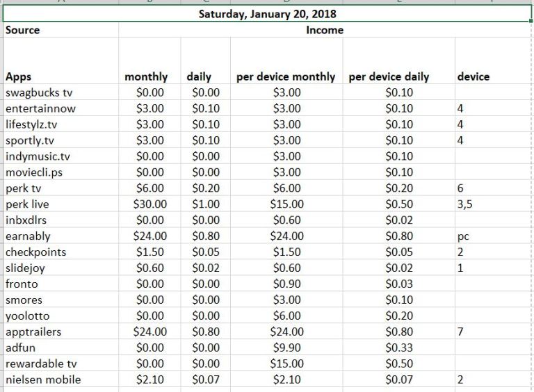Click the $30.00 monthly cell for perk live
Screen dimensions: 534x392
point(150,204)
